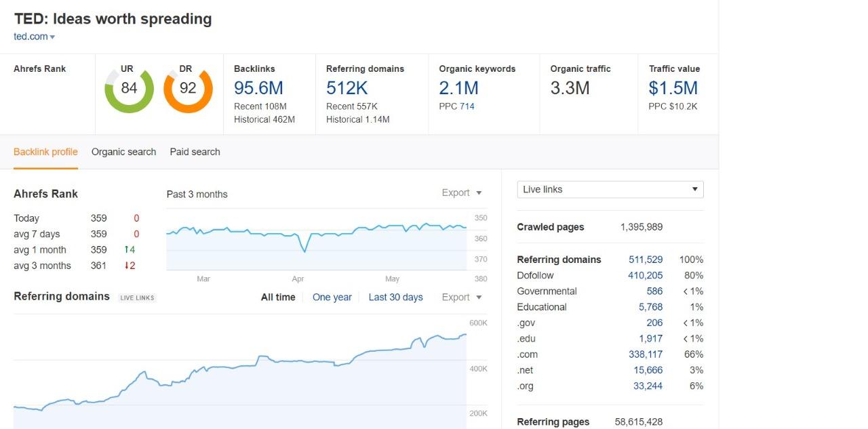
Task: Select the Last 30 days range
Action: pos(396,297)
